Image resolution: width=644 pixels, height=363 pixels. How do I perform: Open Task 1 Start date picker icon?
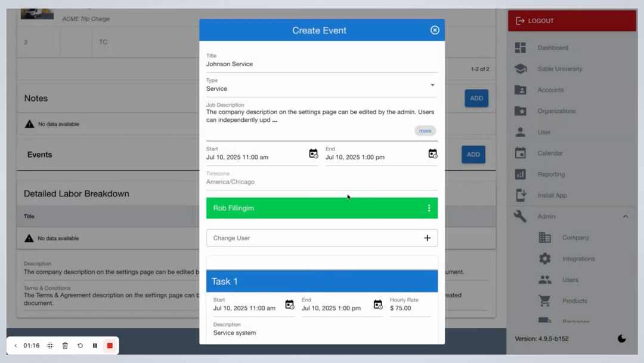[289, 305]
